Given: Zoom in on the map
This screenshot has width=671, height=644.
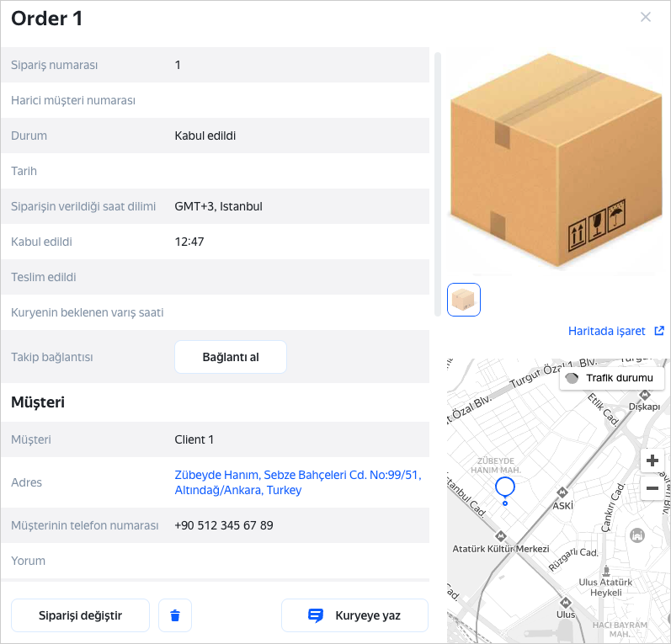Looking at the screenshot, I should click(x=652, y=460).
